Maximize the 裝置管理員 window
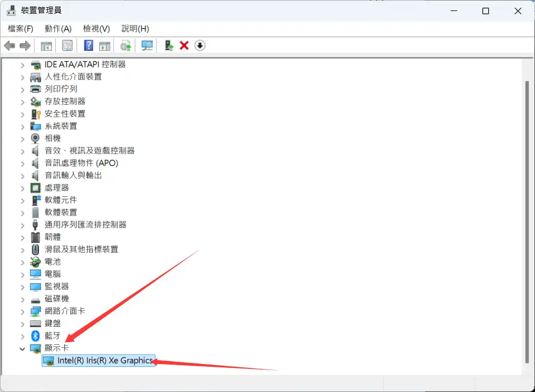This screenshot has height=392, width=535. click(x=486, y=11)
